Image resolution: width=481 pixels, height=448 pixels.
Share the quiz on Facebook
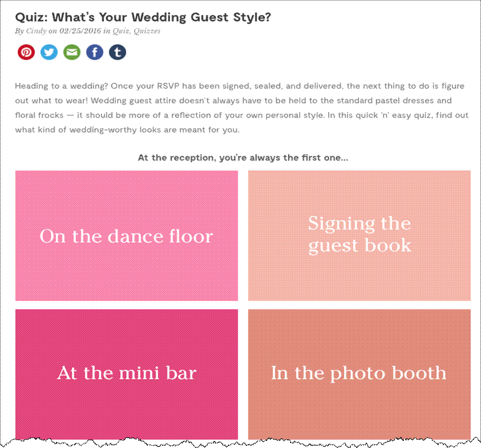pyautogui.click(x=95, y=52)
